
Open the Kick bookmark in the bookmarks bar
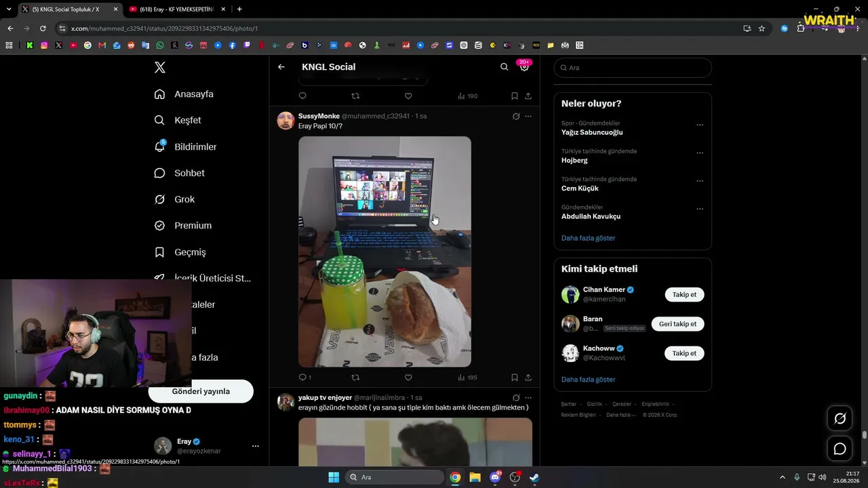(30, 45)
